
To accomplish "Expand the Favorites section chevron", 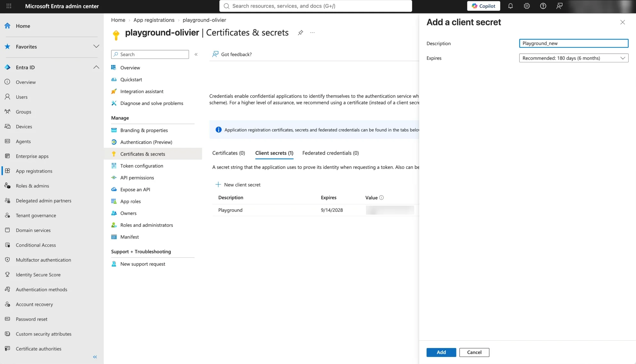I will [96, 47].
